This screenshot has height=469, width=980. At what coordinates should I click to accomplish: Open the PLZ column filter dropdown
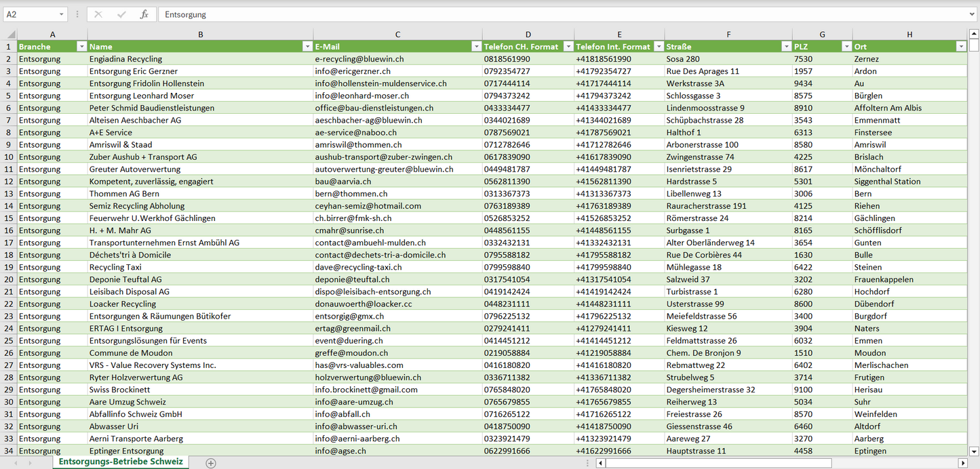(x=846, y=47)
